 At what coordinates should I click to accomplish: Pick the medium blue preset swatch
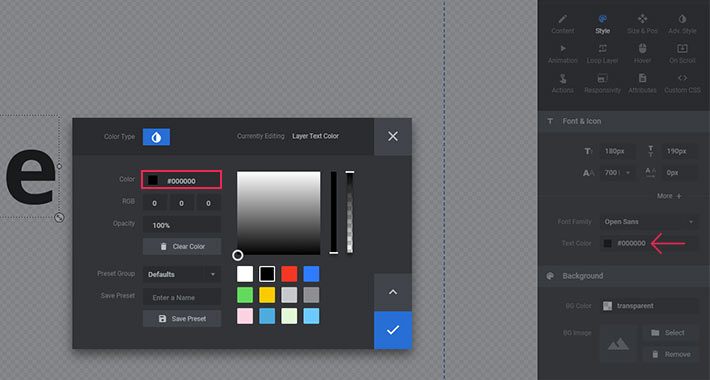[x=267, y=316]
